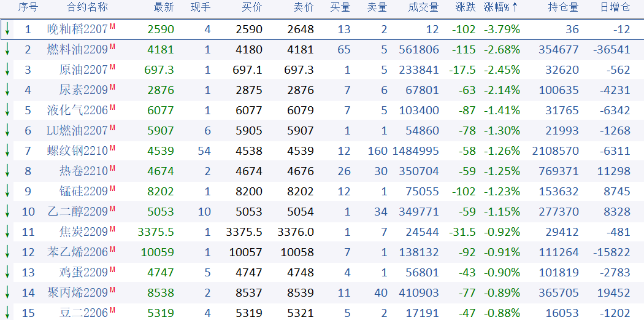Image resolution: width=644 pixels, height=320 pixels.
Task: Click the 最新 price 6077 of 液化气2206
Action: 161,111
